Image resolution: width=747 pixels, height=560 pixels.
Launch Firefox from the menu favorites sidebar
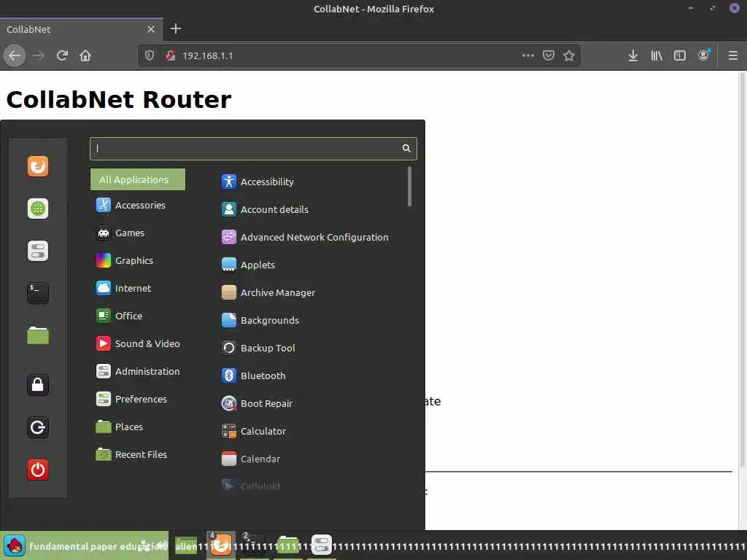coord(38,166)
